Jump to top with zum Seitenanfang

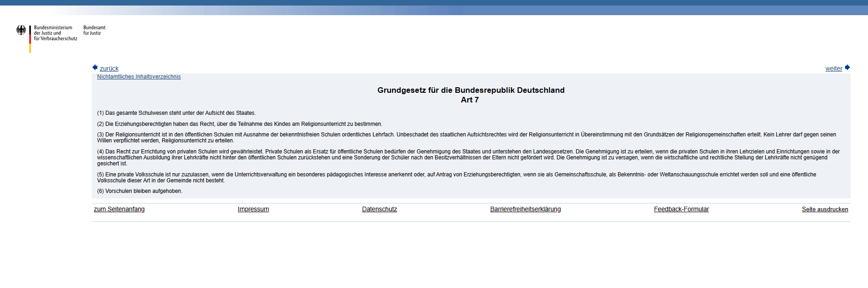pyautogui.click(x=119, y=209)
